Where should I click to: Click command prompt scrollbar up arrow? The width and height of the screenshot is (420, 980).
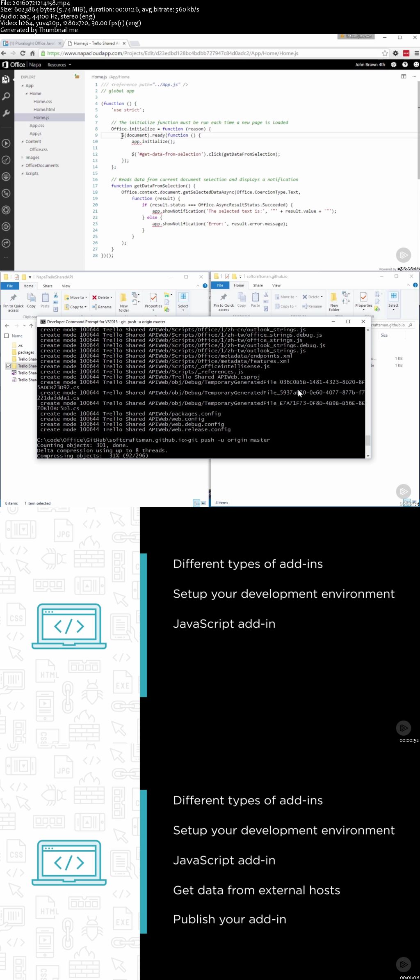(368, 330)
